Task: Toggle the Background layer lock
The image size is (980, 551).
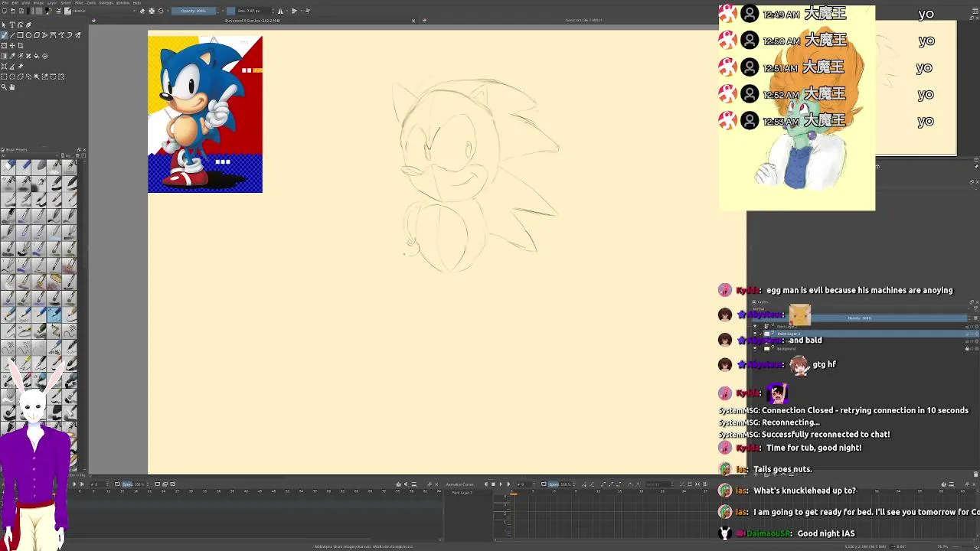Action: coord(967,349)
